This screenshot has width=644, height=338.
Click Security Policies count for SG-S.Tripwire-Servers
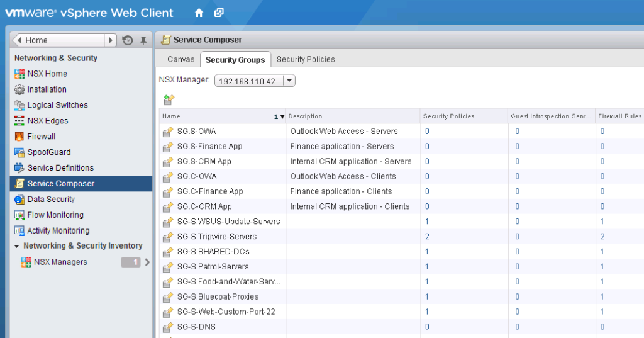427,237
